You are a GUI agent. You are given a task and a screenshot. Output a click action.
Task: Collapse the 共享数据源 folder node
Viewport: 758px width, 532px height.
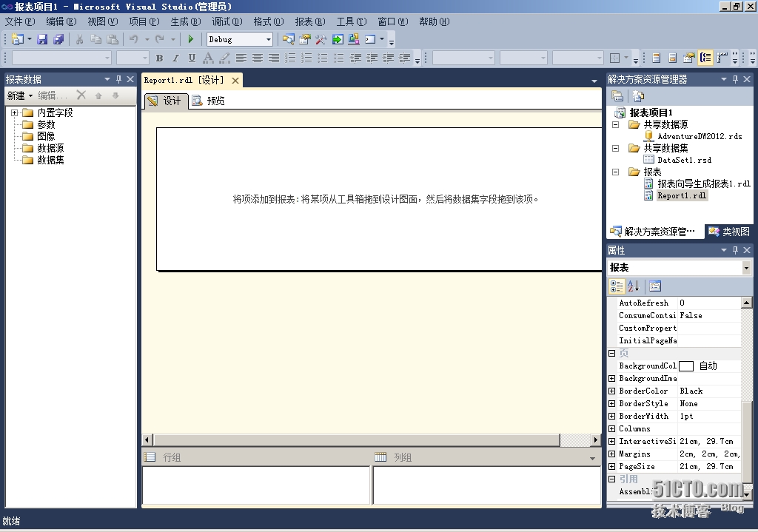coord(615,124)
